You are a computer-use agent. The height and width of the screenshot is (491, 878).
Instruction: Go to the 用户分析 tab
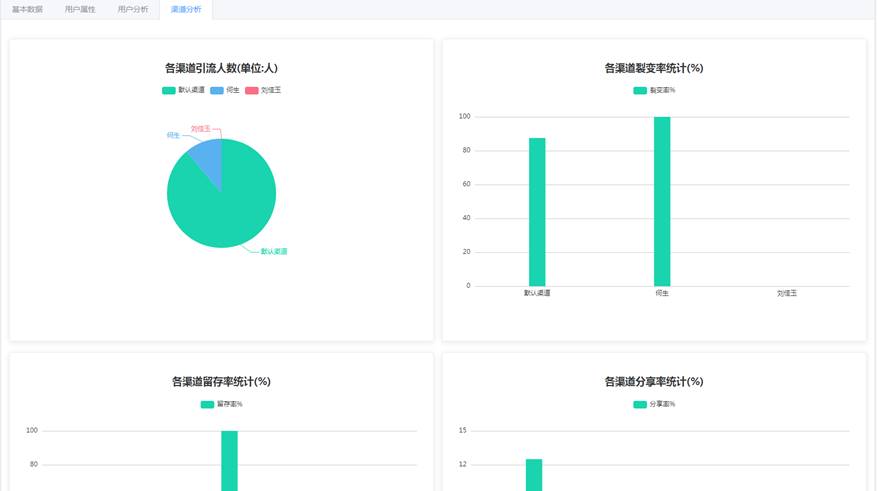click(x=133, y=10)
